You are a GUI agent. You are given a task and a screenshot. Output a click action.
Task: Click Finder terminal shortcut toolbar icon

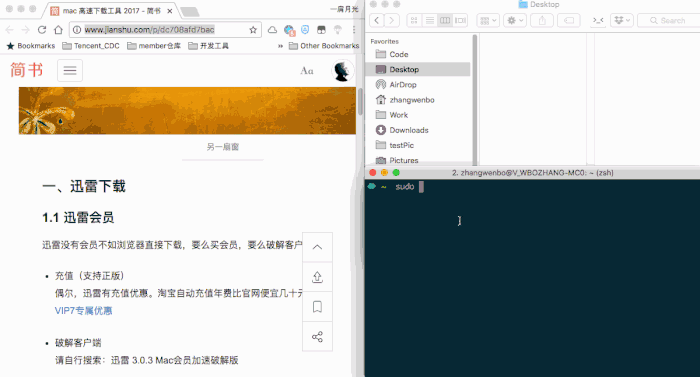pos(598,20)
